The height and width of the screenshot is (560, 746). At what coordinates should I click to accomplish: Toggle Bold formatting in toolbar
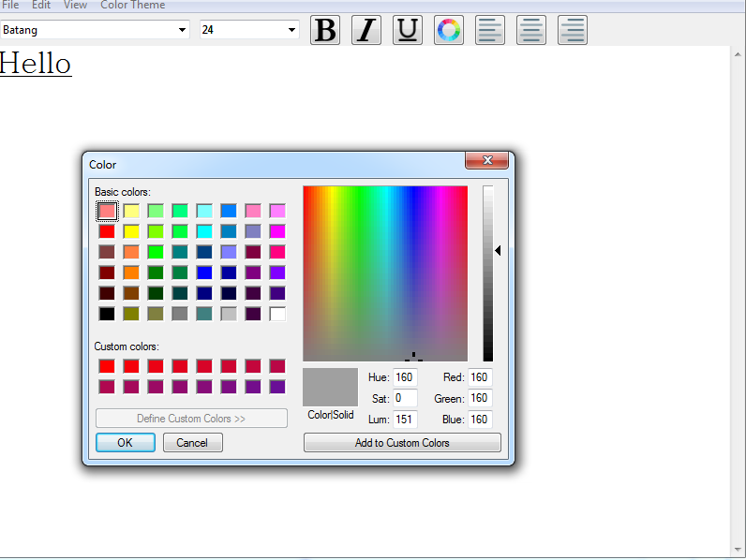[324, 30]
